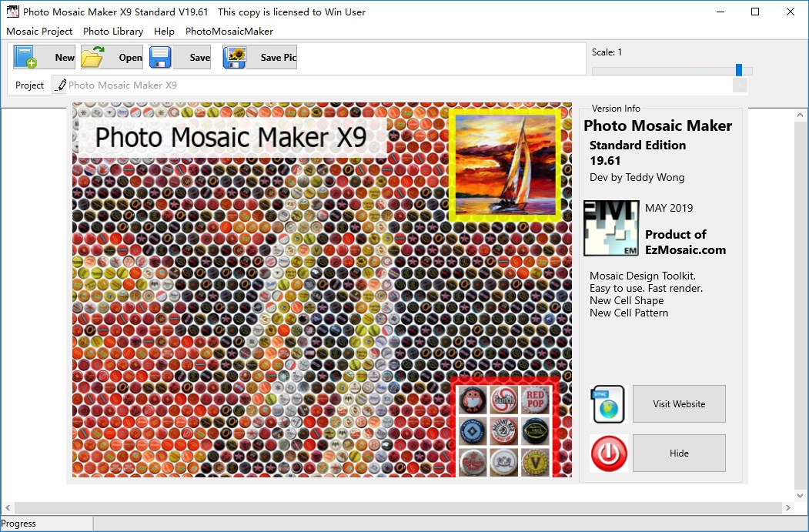Click the horizontal scrollbar left arrow
The image size is (809, 532).
(8, 507)
